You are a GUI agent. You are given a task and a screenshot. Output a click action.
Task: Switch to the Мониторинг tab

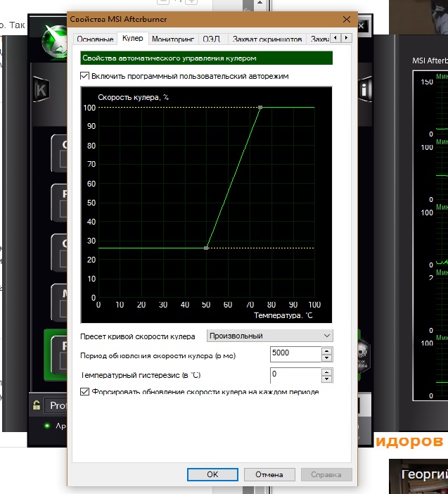(x=173, y=39)
